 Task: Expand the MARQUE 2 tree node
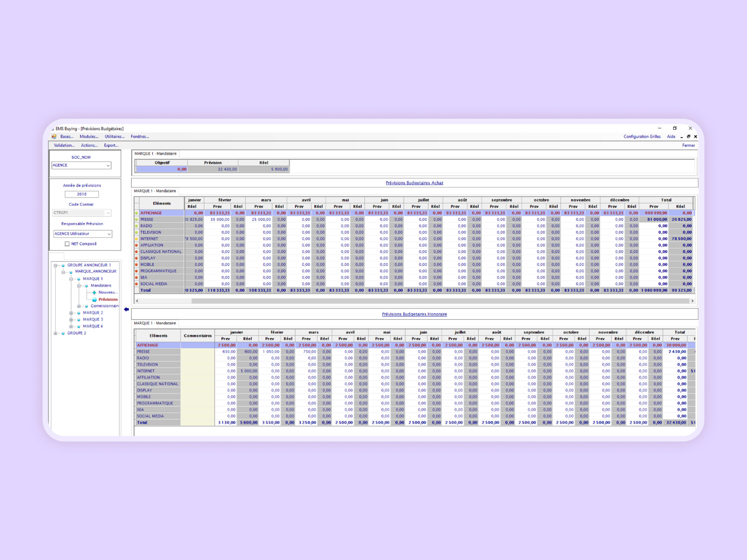pyautogui.click(x=71, y=313)
